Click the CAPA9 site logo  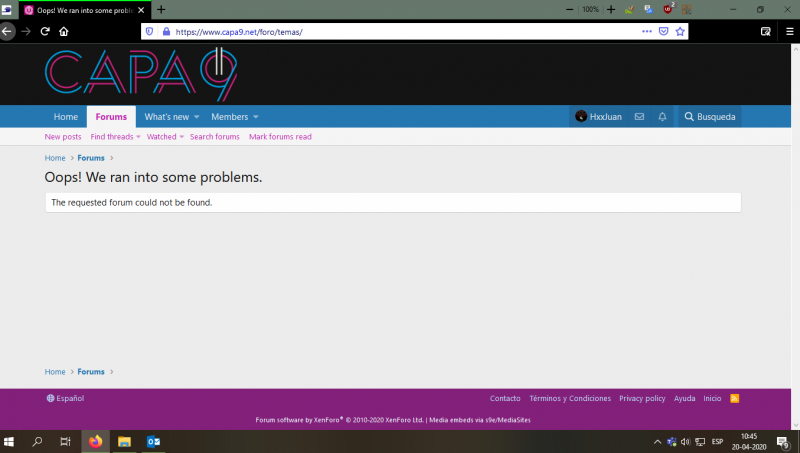coord(141,75)
